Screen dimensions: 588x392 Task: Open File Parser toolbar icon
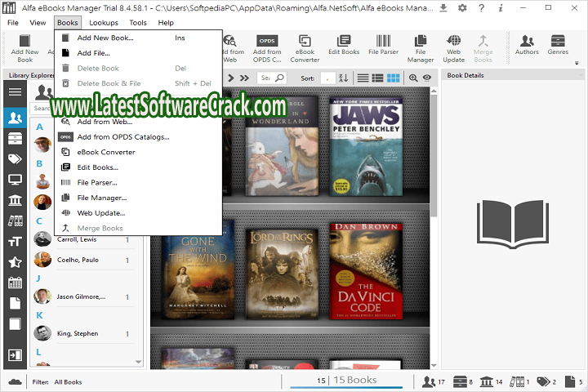383,45
